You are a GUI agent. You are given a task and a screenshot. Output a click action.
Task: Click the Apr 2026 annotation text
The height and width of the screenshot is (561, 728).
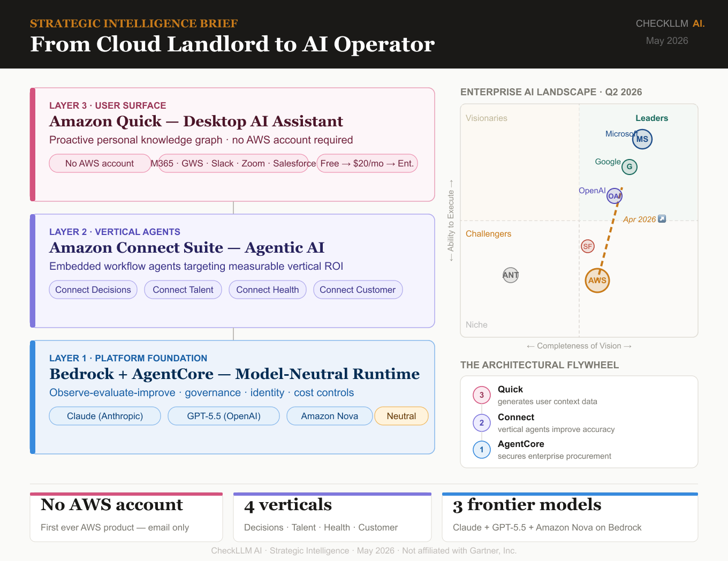[x=639, y=219]
